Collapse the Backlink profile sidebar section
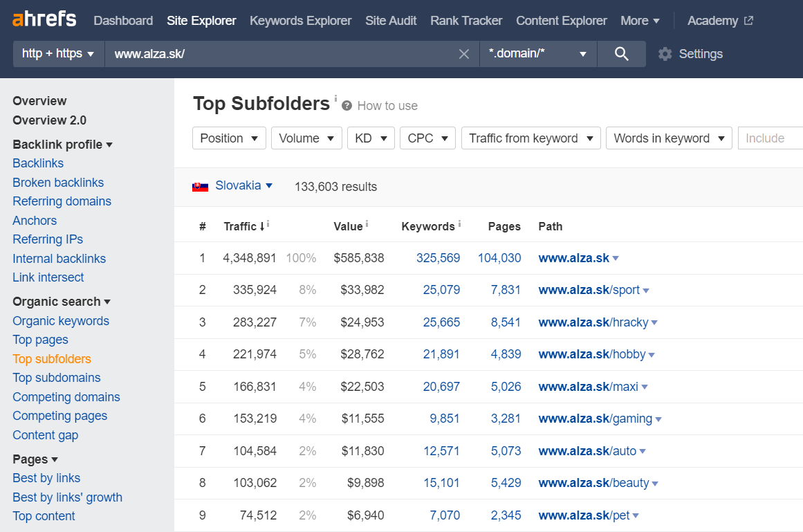Viewport: 803px width, 532px height. point(62,145)
